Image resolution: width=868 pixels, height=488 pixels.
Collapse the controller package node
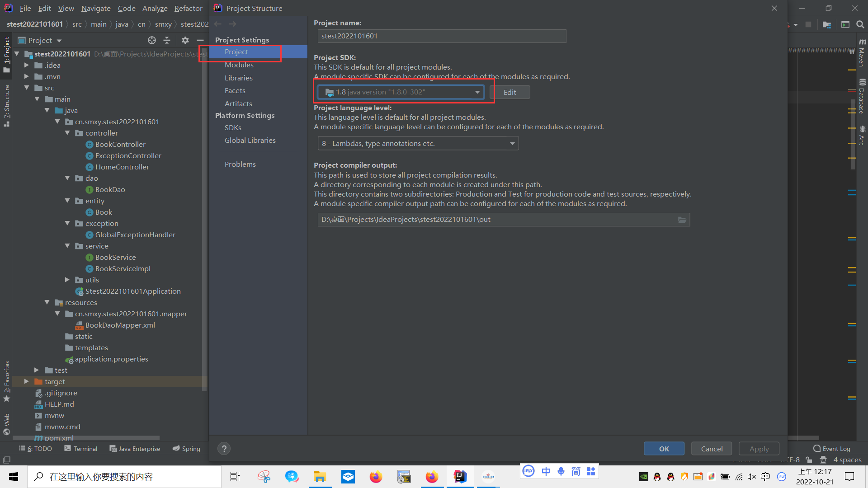(67, 133)
